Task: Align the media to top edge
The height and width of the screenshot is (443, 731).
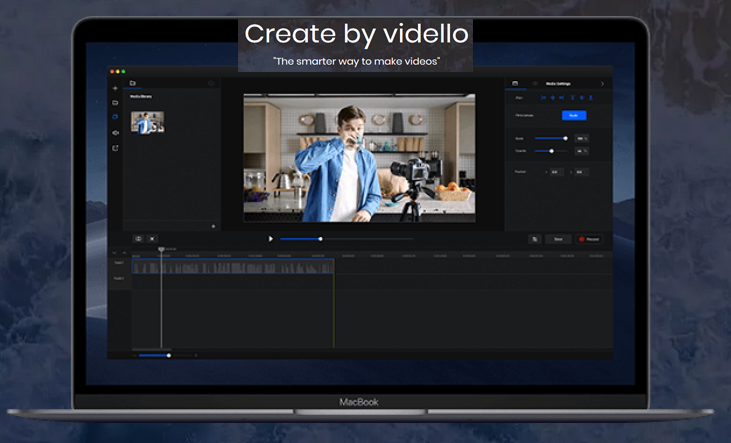Action: [x=572, y=98]
